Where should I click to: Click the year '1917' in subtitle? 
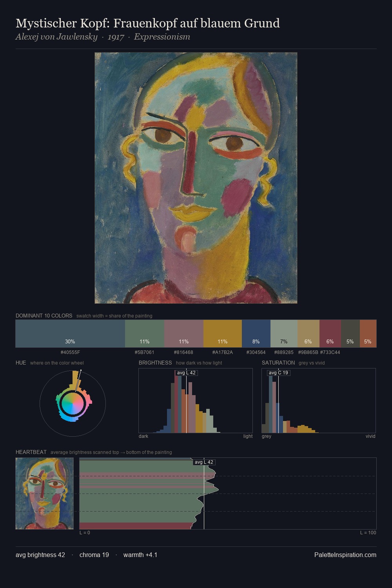tap(116, 37)
